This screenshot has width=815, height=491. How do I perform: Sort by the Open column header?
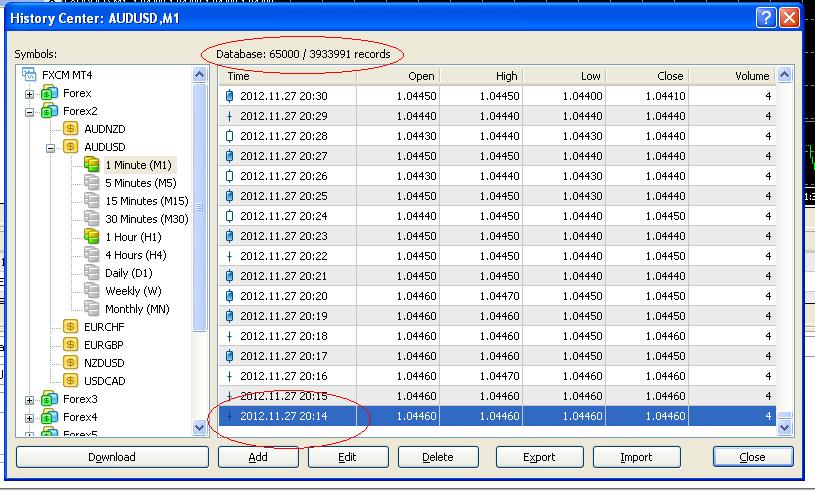point(398,76)
